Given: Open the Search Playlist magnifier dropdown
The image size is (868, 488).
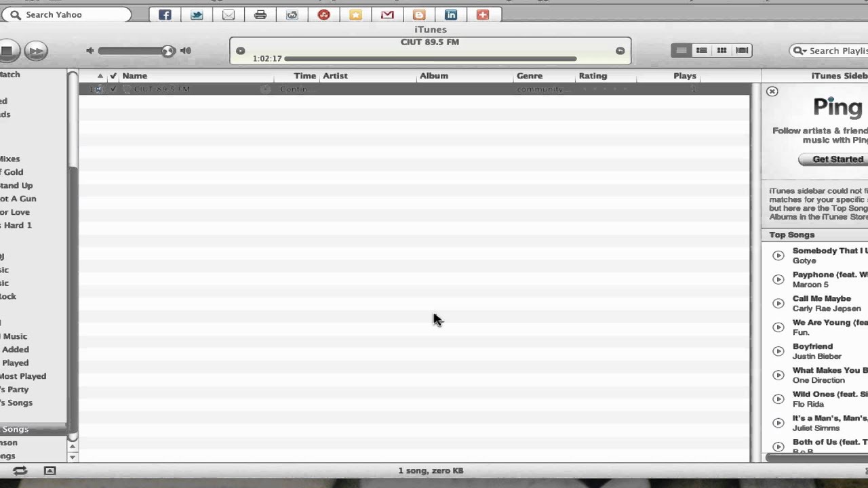Looking at the screenshot, I should (x=800, y=51).
